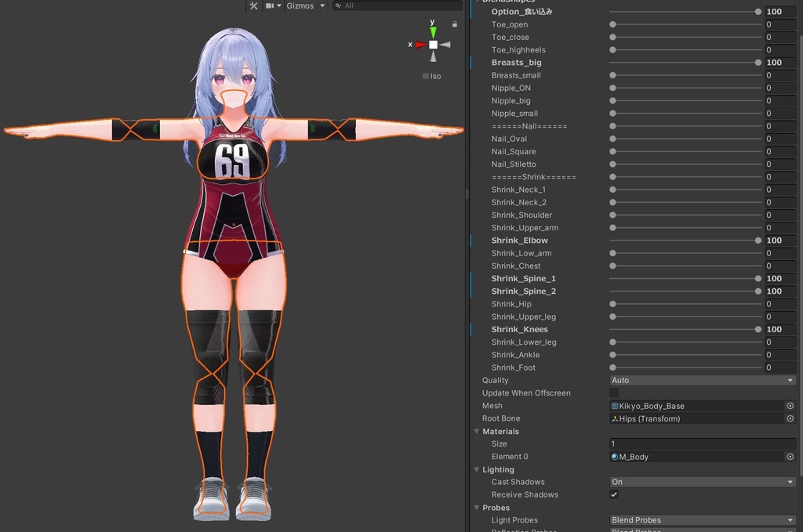
Task: Click the Shrink_Lower_leg label
Action: coord(523,342)
